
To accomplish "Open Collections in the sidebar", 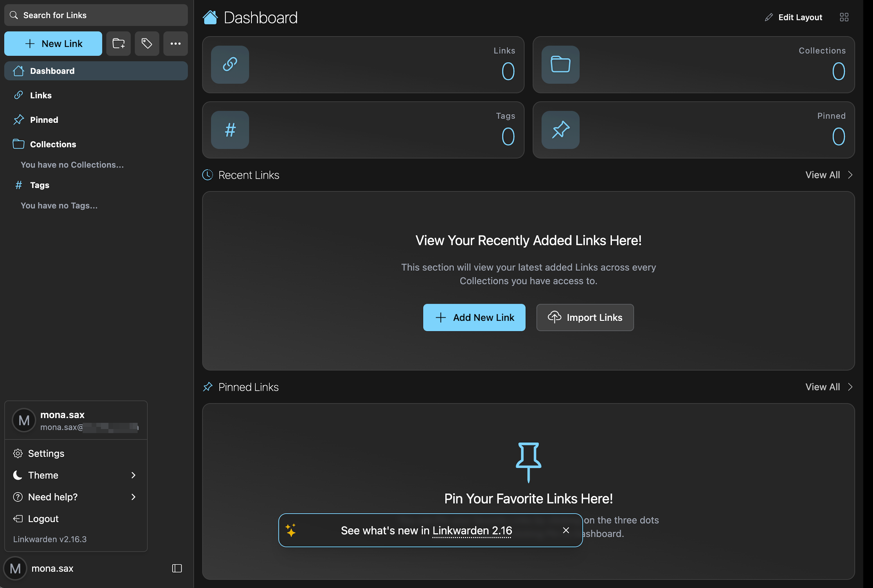I will click(96, 144).
